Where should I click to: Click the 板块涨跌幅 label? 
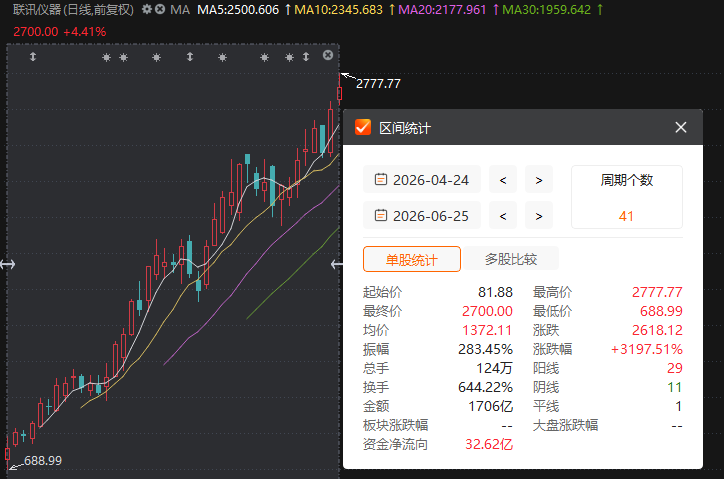(395, 425)
